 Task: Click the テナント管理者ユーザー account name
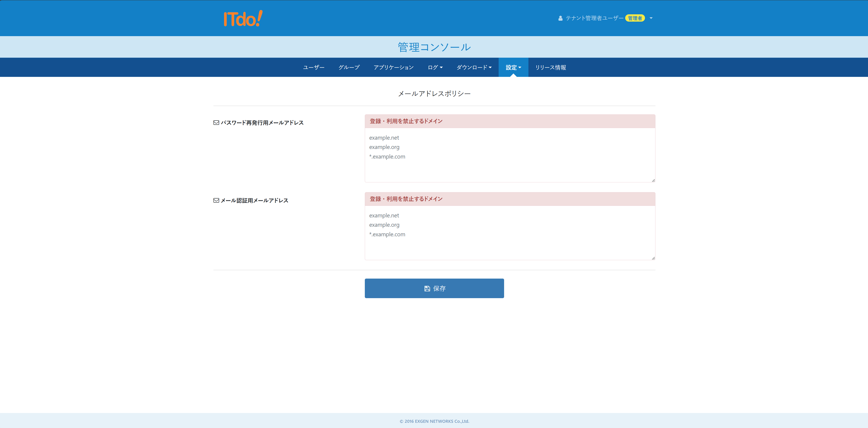pos(594,18)
